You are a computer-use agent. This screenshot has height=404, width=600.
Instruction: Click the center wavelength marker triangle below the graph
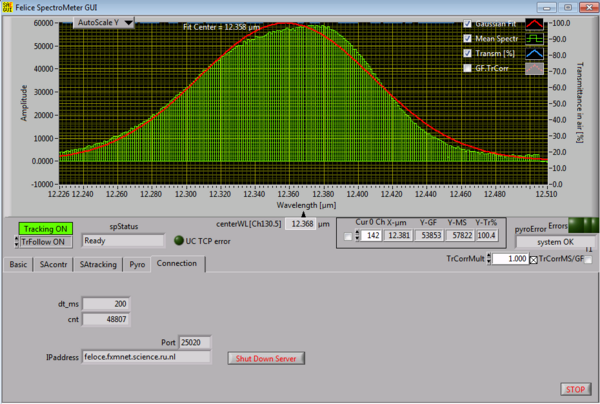click(304, 212)
